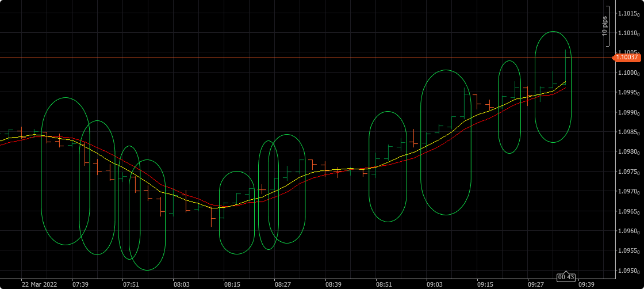The image size is (644, 289).
Task: Click the 00:43 bar countdown marker
Action: [x=566, y=277]
